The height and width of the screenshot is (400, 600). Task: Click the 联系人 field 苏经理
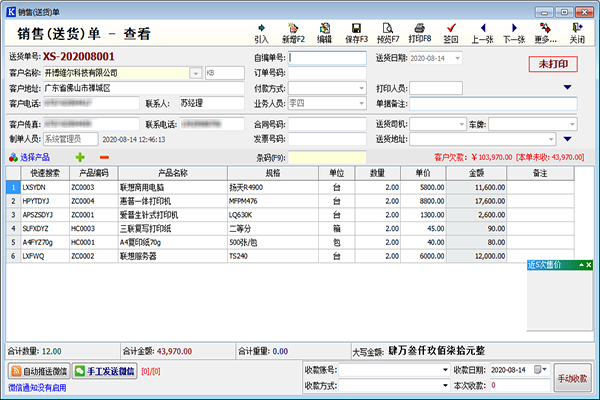(x=212, y=103)
